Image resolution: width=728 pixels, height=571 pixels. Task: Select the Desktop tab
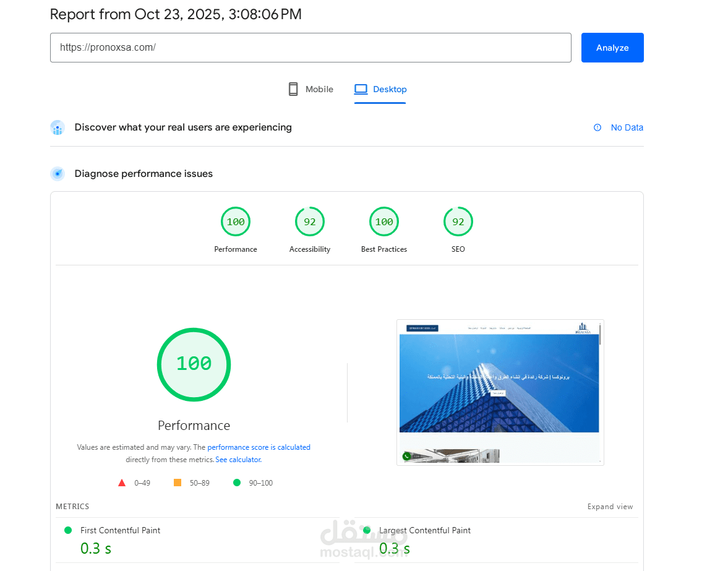[380, 89]
